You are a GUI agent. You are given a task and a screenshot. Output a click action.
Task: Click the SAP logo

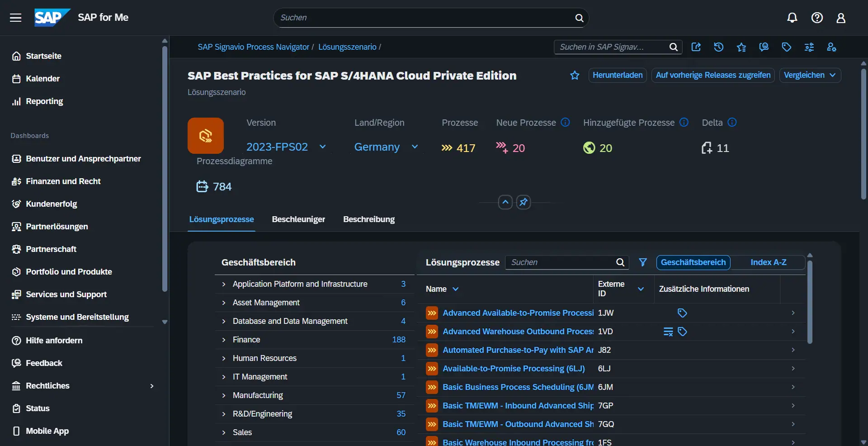click(52, 18)
